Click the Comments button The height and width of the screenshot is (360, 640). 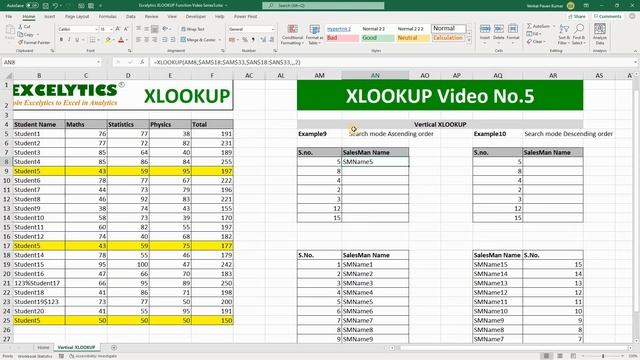coord(607,16)
